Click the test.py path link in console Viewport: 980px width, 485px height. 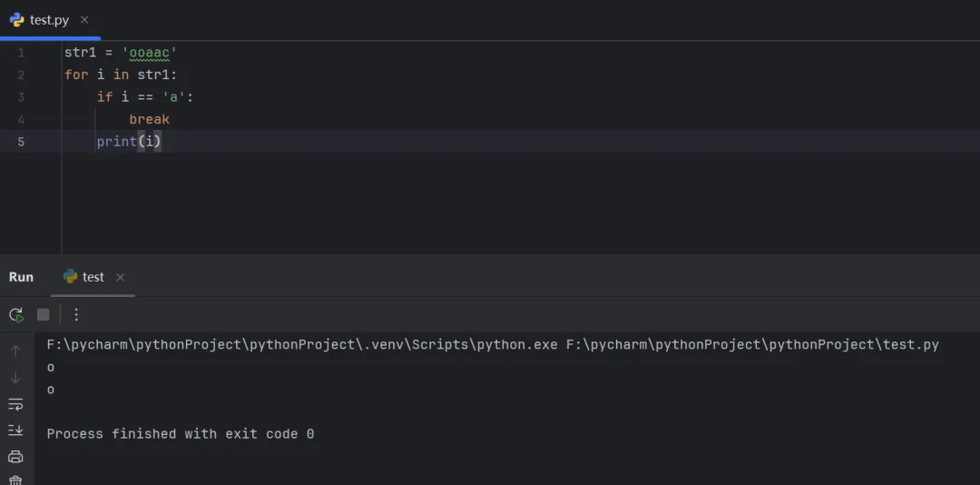(x=752, y=345)
